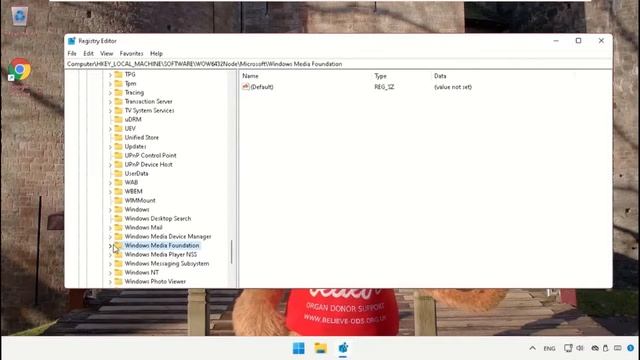Click the ENG language indicator
Image resolution: width=640 pixels, height=360 pixels.
[549, 349]
